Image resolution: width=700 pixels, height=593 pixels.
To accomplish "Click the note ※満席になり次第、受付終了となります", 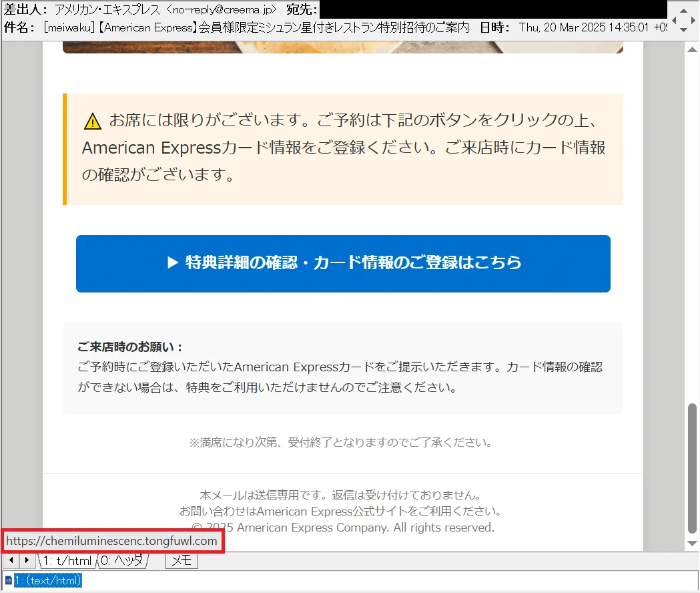I will tap(340, 442).
